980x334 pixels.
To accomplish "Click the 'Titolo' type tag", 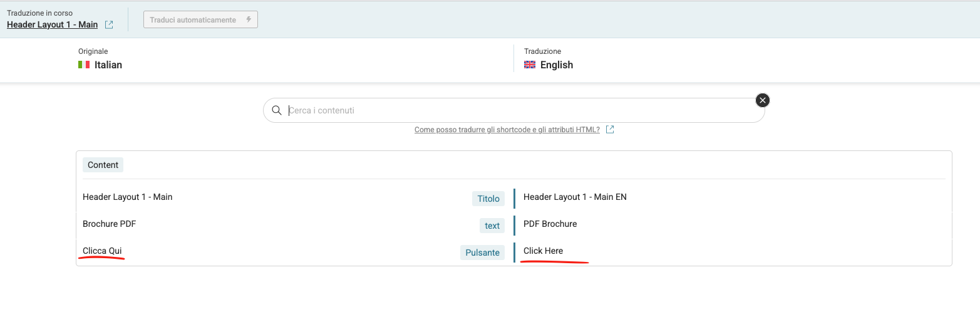I will tap(488, 199).
